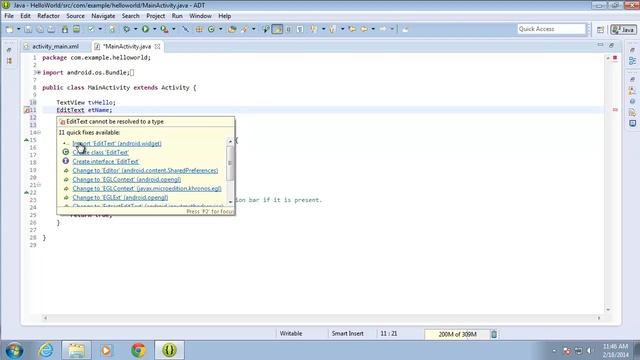Run Android Lint check icon
The image size is (640, 360).
click(x=91, y=29)
